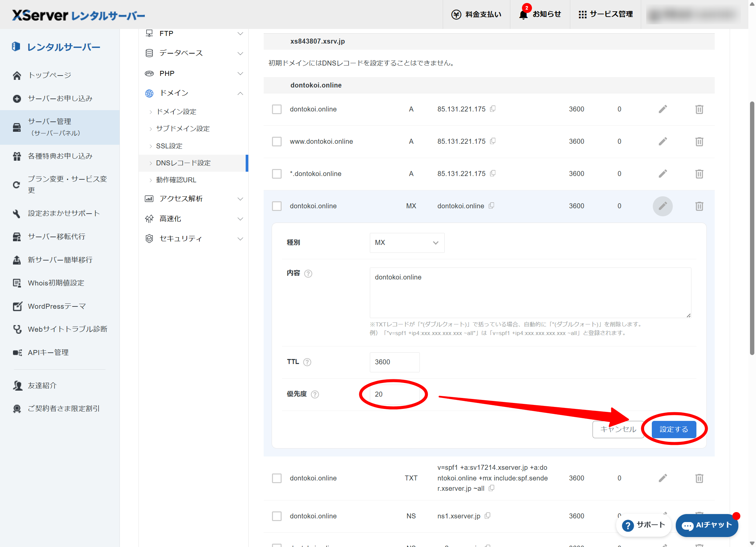The height and width of the screenshot is (547, 756).
Task: Expand the FTP menu section
Action: point(194,33)
